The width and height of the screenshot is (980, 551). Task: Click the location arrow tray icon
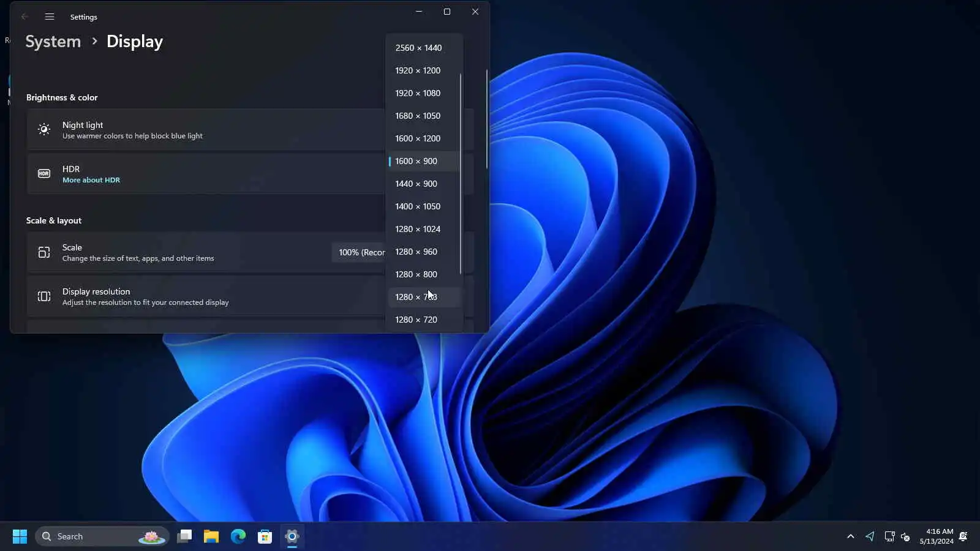click(870, 536)
